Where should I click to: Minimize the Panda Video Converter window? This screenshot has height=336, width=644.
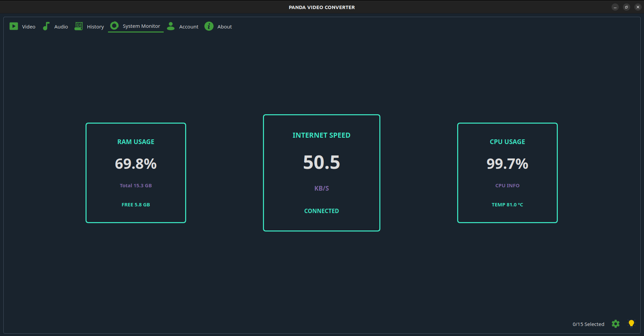pyautogui.click(x=615, y=7)
